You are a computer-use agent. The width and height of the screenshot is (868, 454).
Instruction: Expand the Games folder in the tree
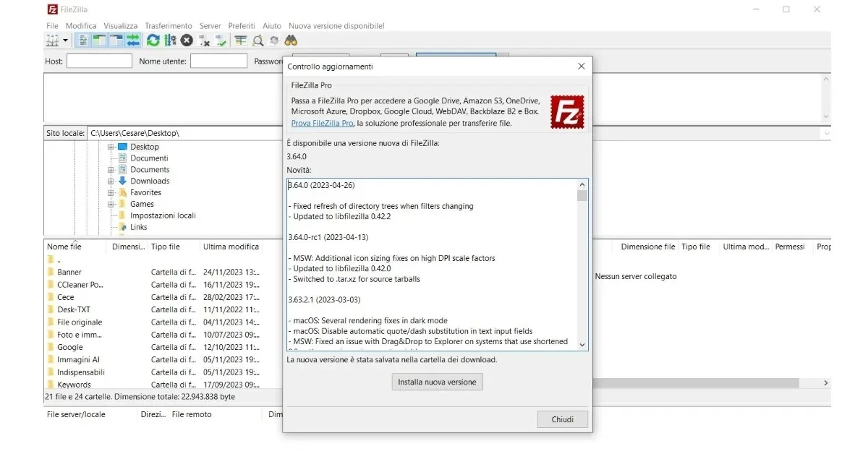click(x=110, y=204)
